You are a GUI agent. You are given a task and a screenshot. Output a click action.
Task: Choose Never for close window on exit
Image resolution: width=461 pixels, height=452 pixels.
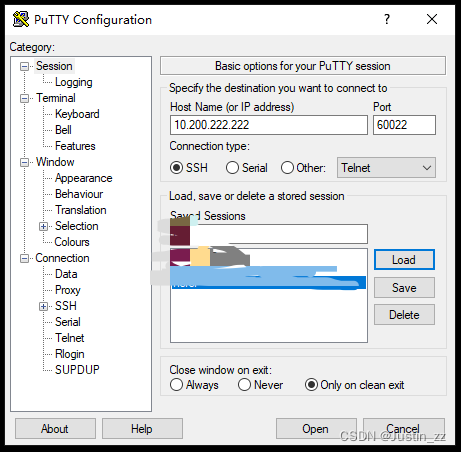tap(244, 385)
